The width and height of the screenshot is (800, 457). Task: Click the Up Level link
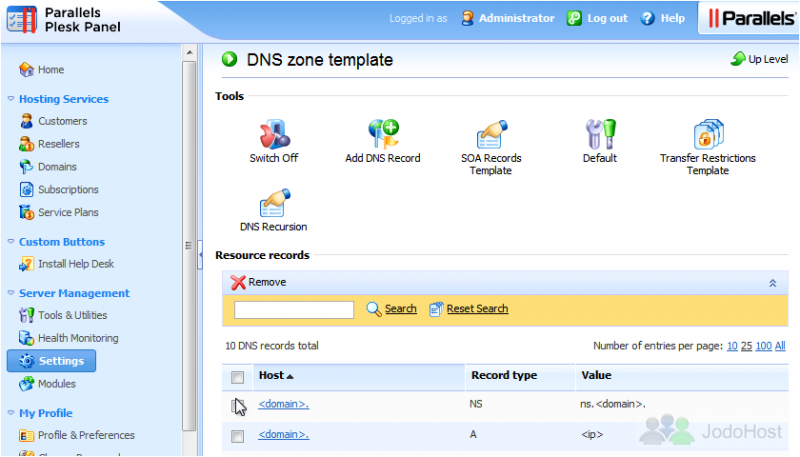(x=768, y=59)
